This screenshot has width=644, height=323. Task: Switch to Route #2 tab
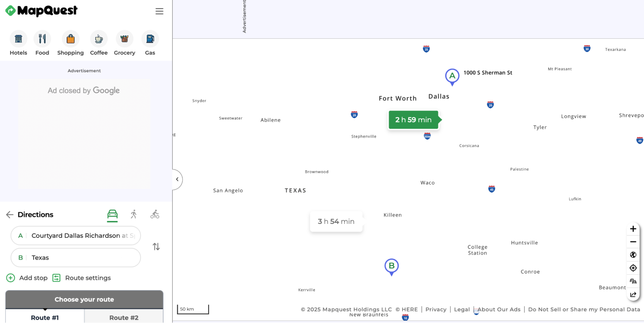click(x=124, y=317)
